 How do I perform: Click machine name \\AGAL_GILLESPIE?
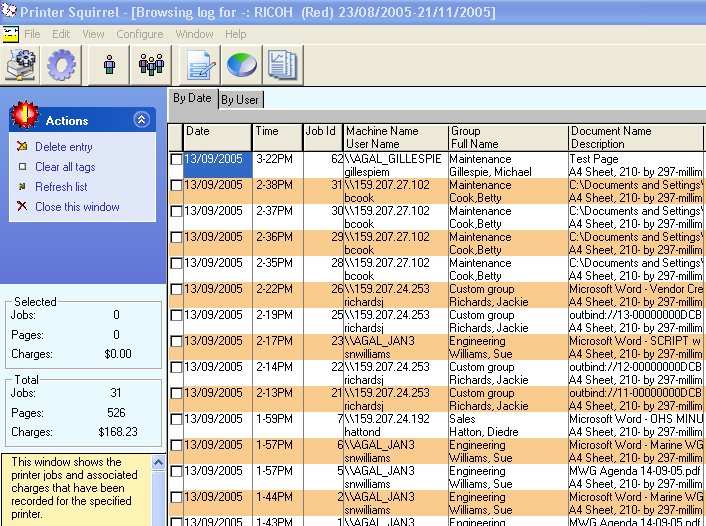coord(393,159)
